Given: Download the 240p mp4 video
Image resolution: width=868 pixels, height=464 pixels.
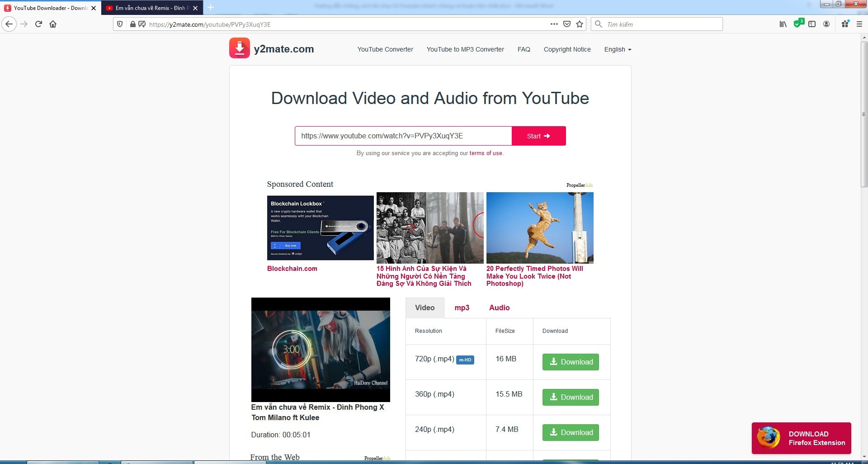Looking at the screenshot, I should (571, 432).
